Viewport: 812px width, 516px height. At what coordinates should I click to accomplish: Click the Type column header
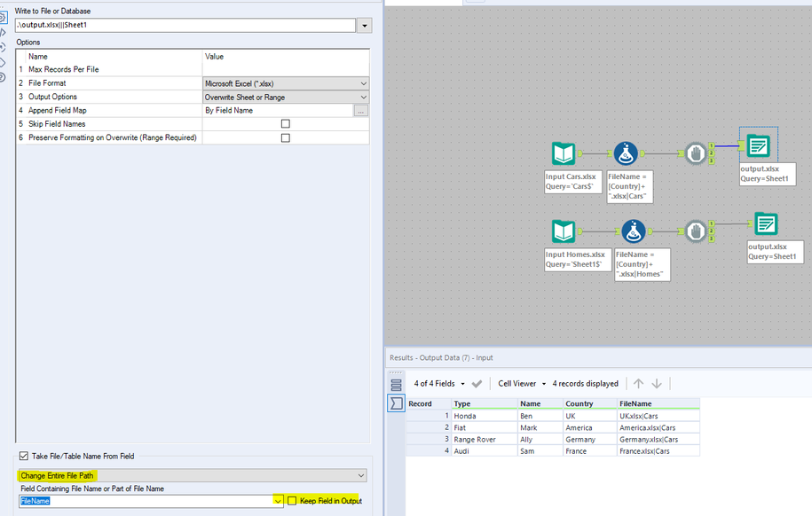485,403
